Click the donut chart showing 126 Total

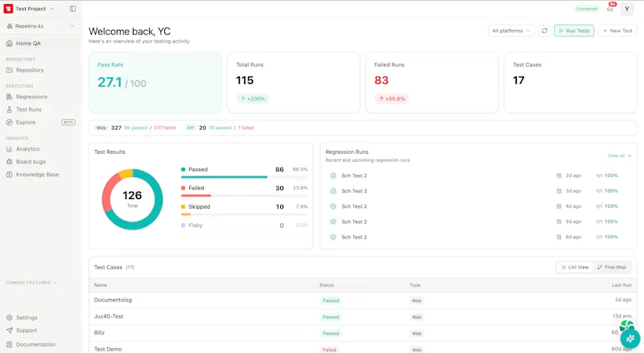point(132,200)
